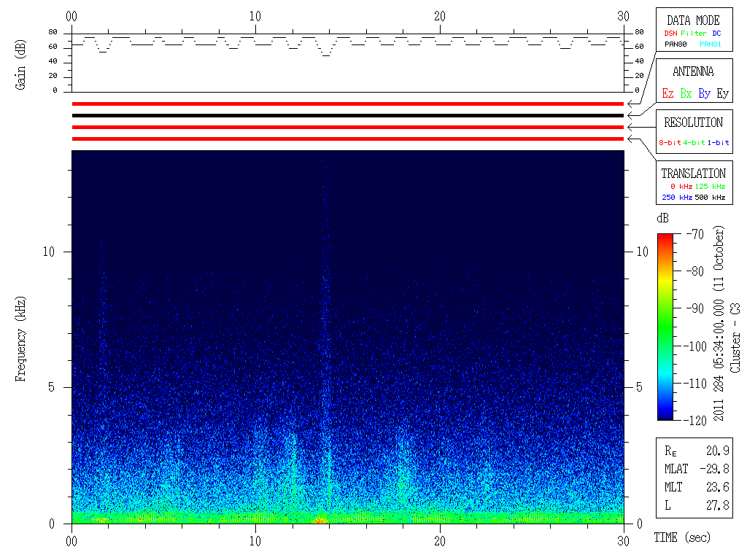Viewport: 747px width, 560px height.
Task: Click the blue 1-bit label
Action: pos(718,142)
